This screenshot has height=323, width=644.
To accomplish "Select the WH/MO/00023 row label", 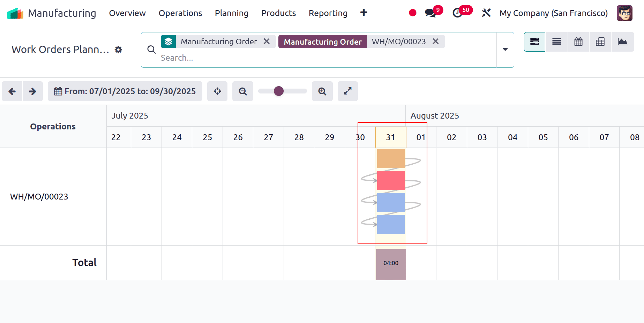I will (39, 197).
